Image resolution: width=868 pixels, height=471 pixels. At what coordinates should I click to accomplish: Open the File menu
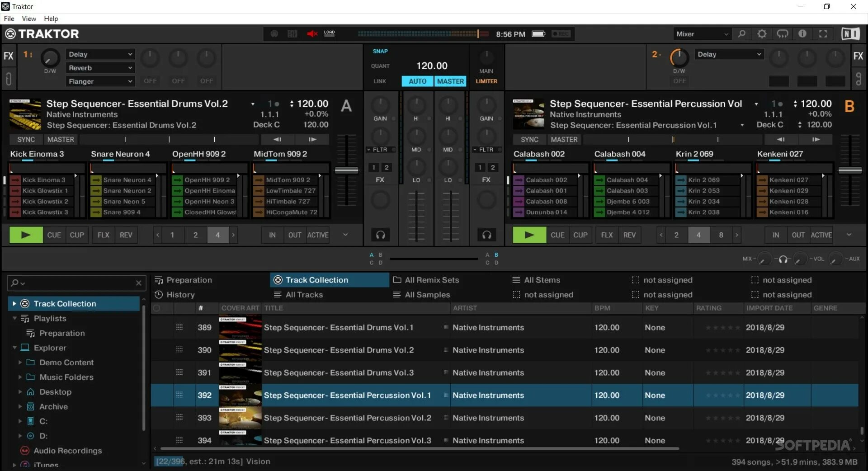[x=9, y=19]
